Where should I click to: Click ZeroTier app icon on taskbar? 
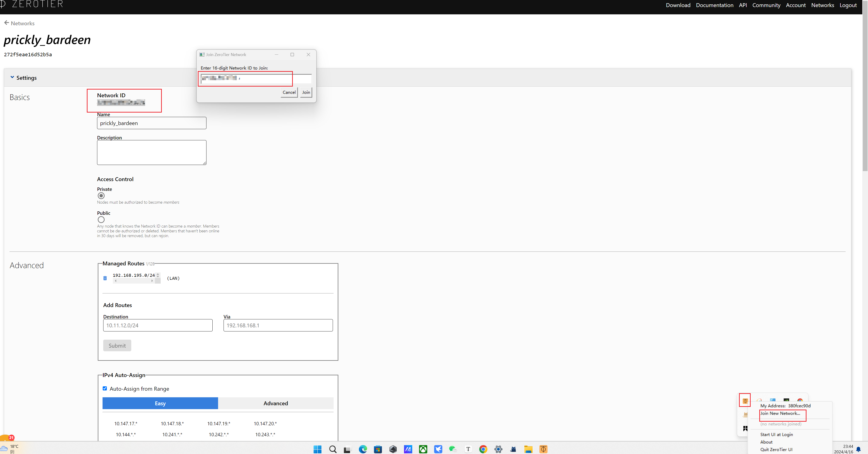[543, 449]
